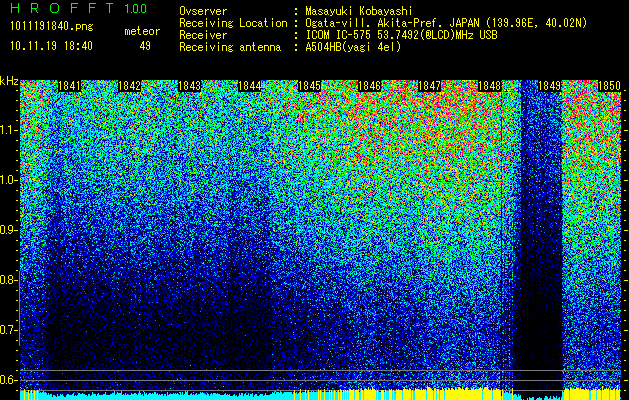Image resolution: width=629 pixels, height=400 pixels.
Task: Click the 1845 time marker
Action: [x=310, y=86]
